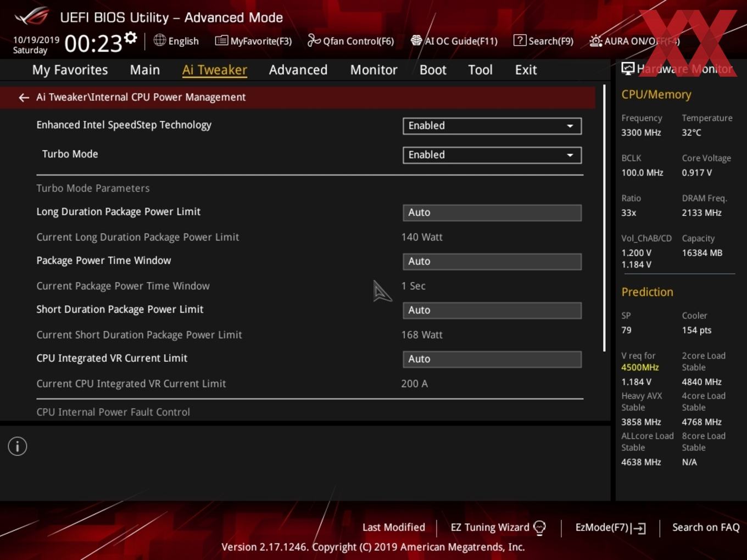This screenshot has width=747, height=560.
Task: Click the Turbo Mode Parameters heading
Action: point(93,188)
